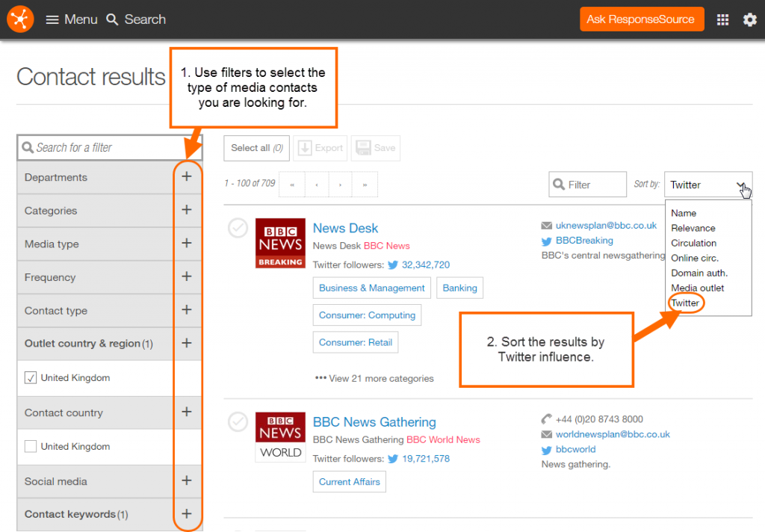Click the ResponseSource orange logo icon

point(20,19)
